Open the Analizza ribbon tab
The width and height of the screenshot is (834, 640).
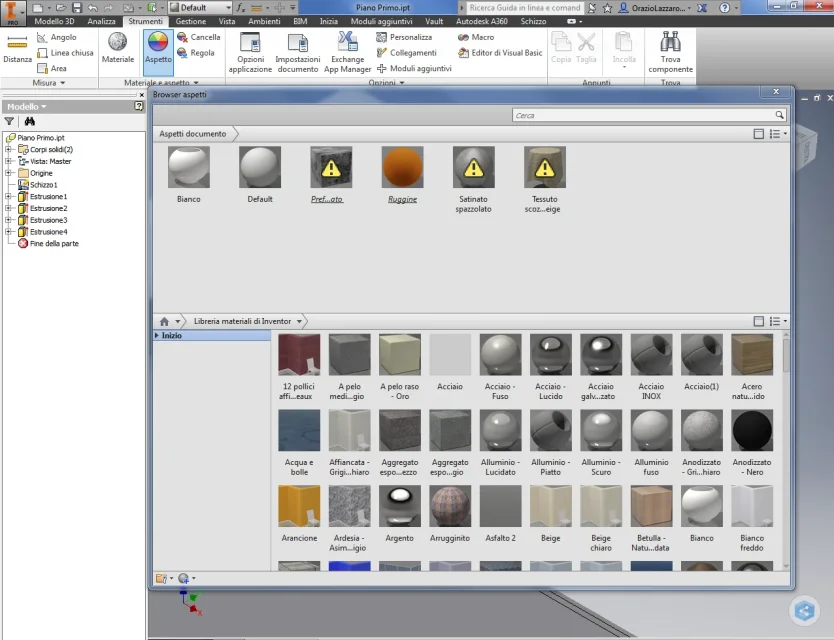(x=101, y=21)
